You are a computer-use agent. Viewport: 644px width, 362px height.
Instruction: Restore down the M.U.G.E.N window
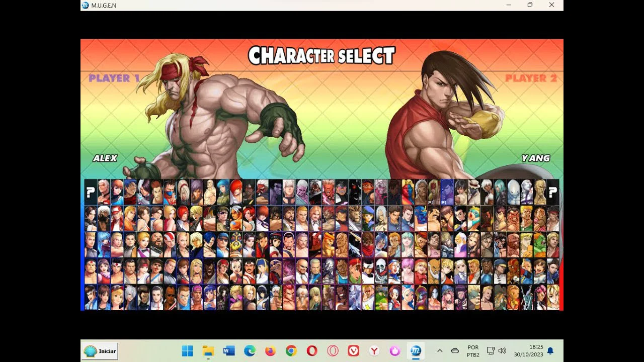[x=530, y=5]
